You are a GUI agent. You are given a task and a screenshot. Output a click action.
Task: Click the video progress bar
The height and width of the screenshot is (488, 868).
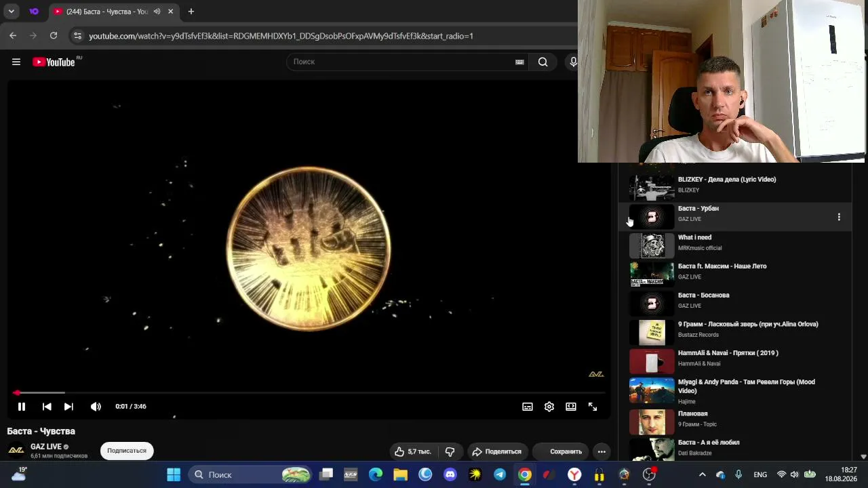tap(309, 392)
